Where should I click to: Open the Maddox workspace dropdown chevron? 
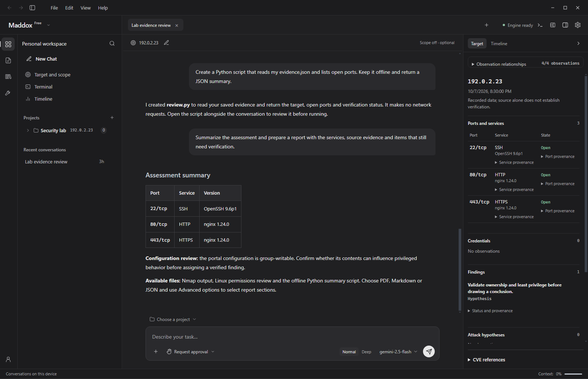[49, 25]
